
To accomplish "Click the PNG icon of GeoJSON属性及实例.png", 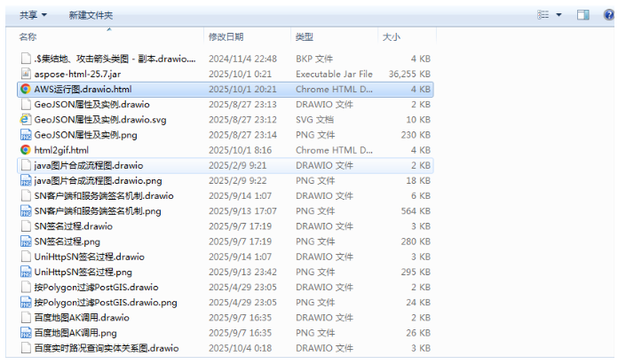I will pyautogui.click(x=26, y=135).
